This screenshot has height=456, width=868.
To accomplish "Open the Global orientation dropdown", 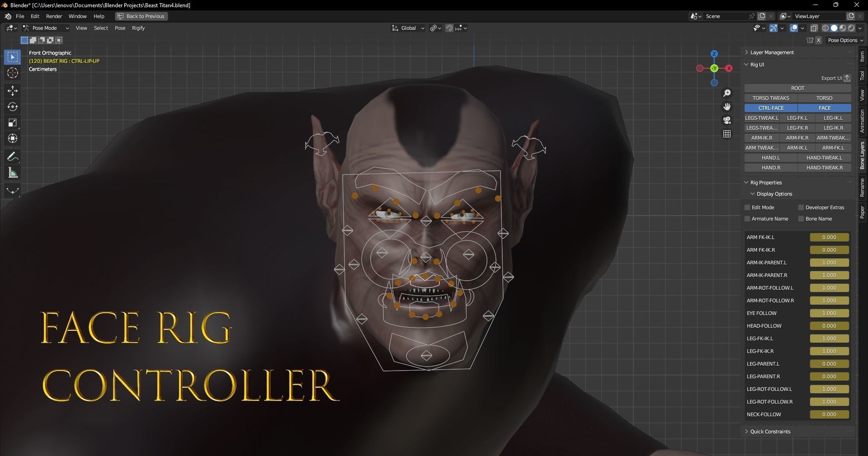I will pyautogui.click(x=408, y=28).
